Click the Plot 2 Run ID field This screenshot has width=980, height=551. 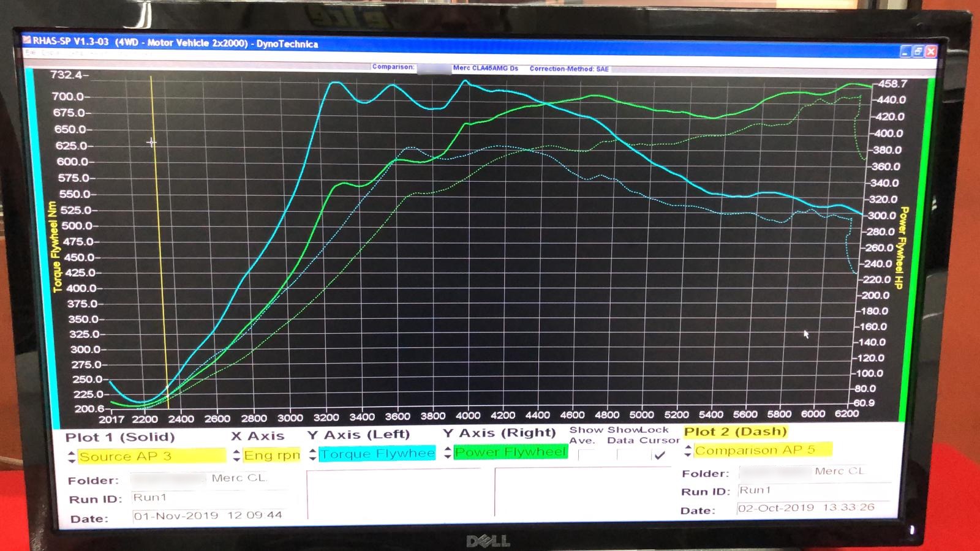point(815,490)
